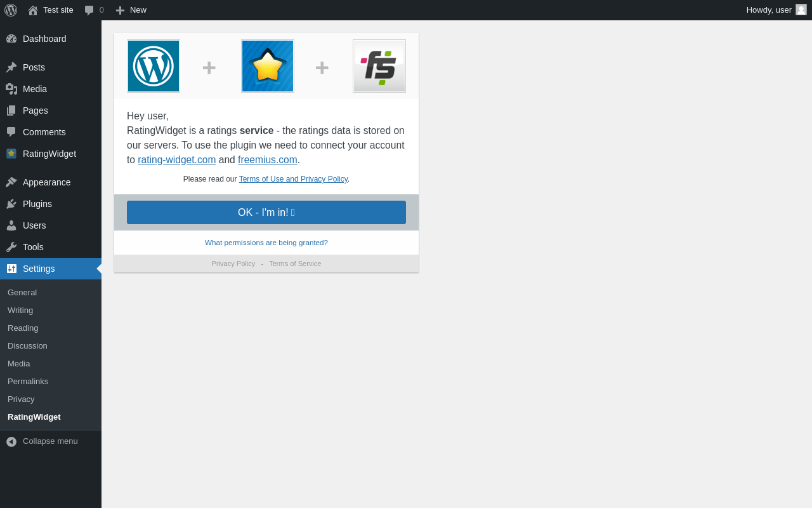
Task: Click the Posts pushpin icon
Action: (11, 67)
